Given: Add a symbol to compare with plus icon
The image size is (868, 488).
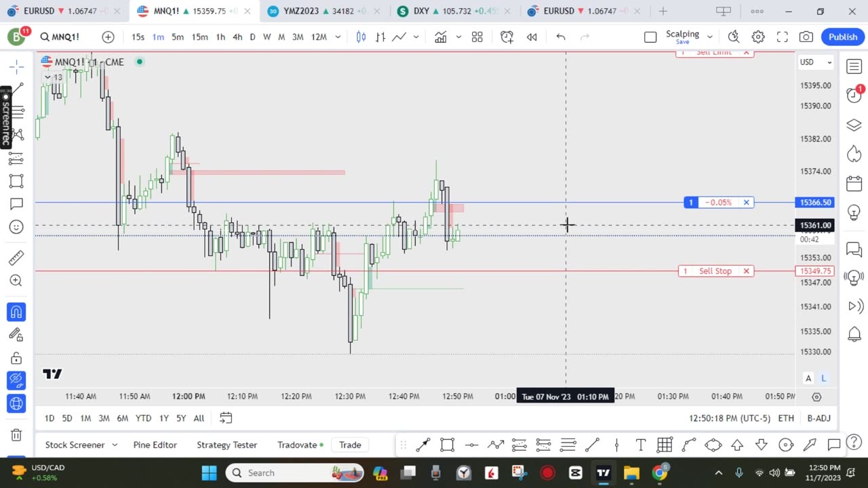Looking at the screenshot, I should [x=108, y=37].
